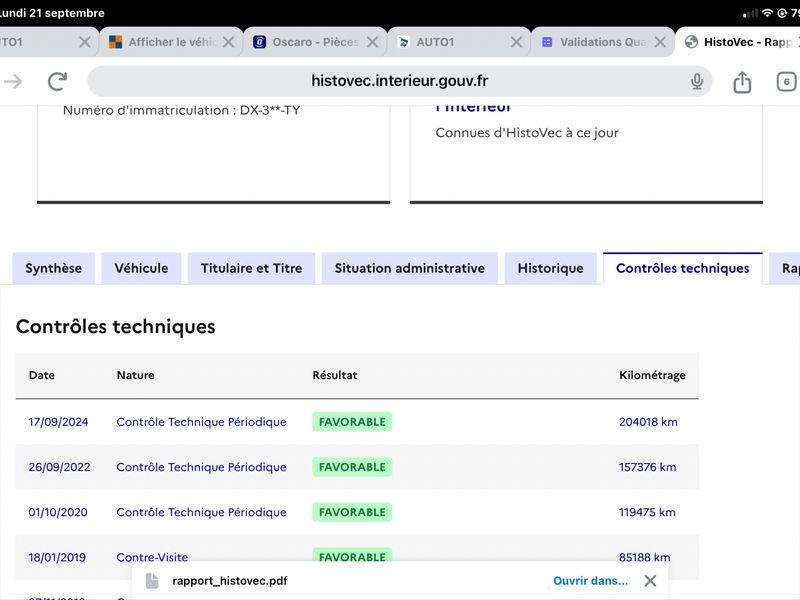
Task: Select the Titulaire et Titre tab
Action: coord(252,268)
